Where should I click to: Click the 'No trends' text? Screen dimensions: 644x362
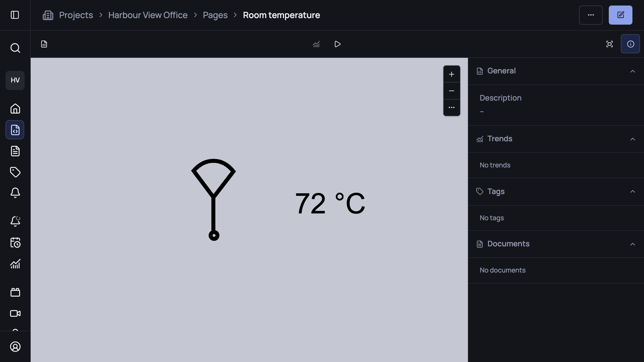[x=495, y=165]
